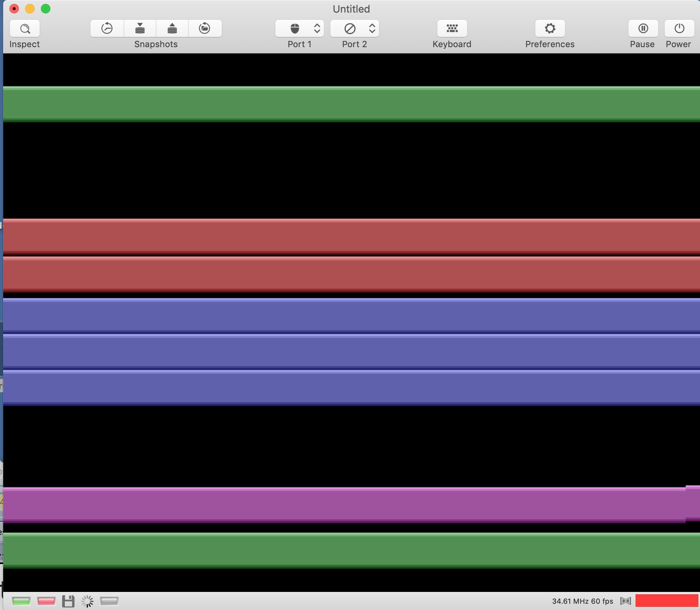This screenshot has height=610, width=700.
Task: Click the '34.61 MHz 60 fps' status text
Action: click(583, 601)
